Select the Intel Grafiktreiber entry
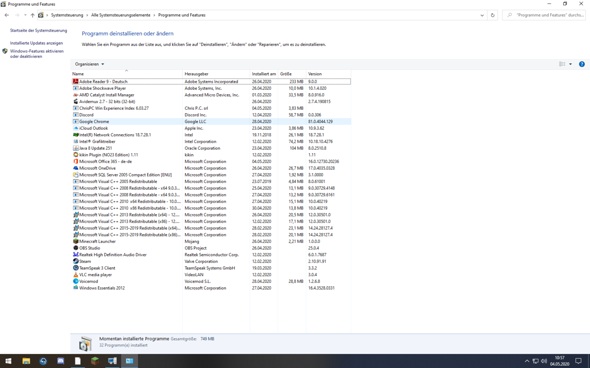590x368 pixels. click(211, 141)
